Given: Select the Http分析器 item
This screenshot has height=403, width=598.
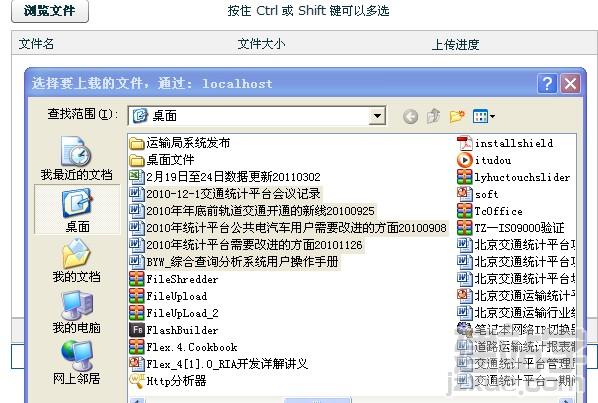Looking at the screenshot, I should click(168, 381).
